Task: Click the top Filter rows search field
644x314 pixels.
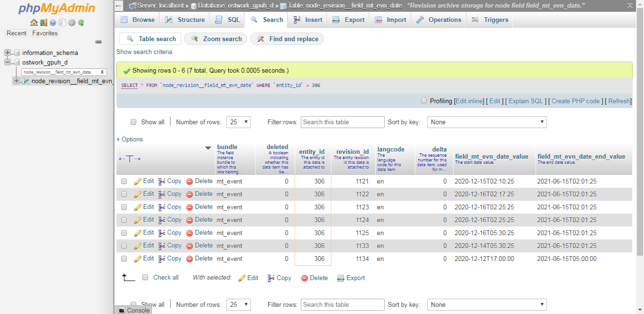Action: click(x=342, y=122)
